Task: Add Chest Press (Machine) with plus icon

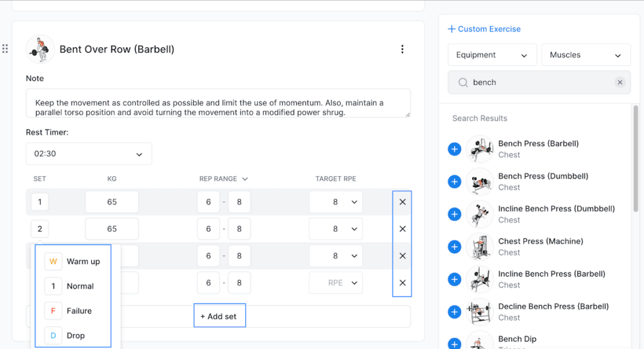Action: tap(454, 247)
